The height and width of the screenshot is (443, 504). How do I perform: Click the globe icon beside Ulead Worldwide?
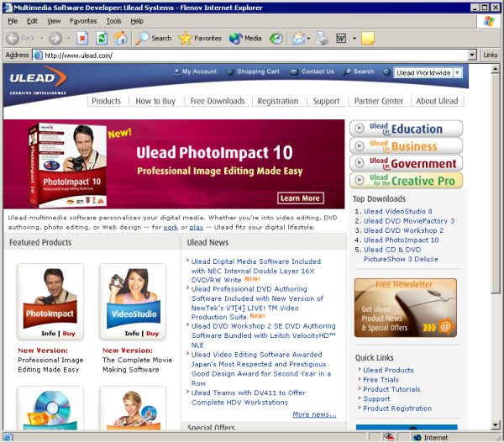pos(387,72)
